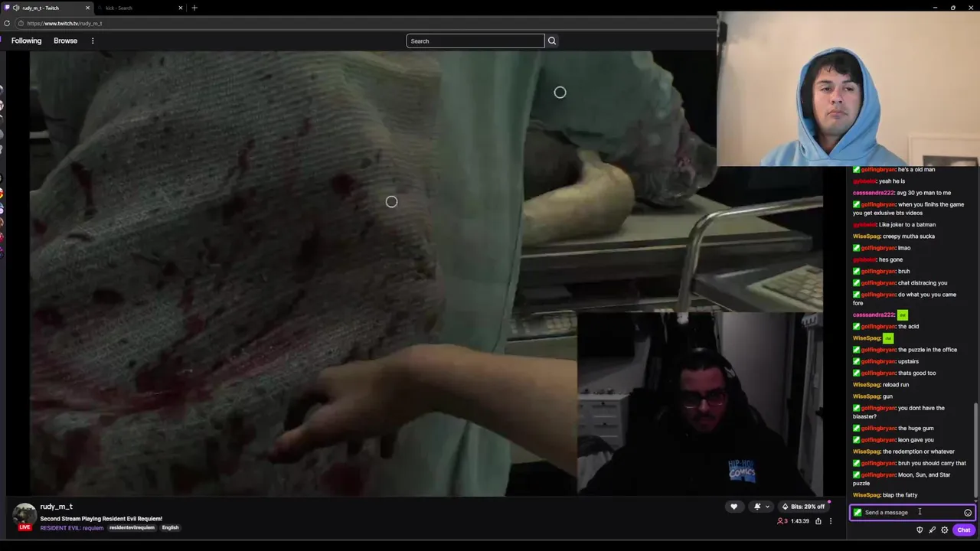Reload the page
This screenshot has height=551, width=980.
(x=7, y=23)
